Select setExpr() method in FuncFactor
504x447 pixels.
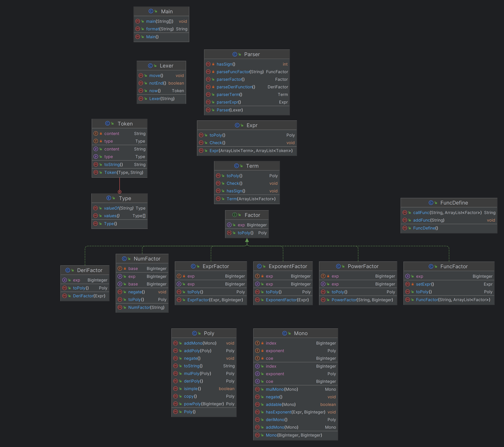[x=449, y=284]
